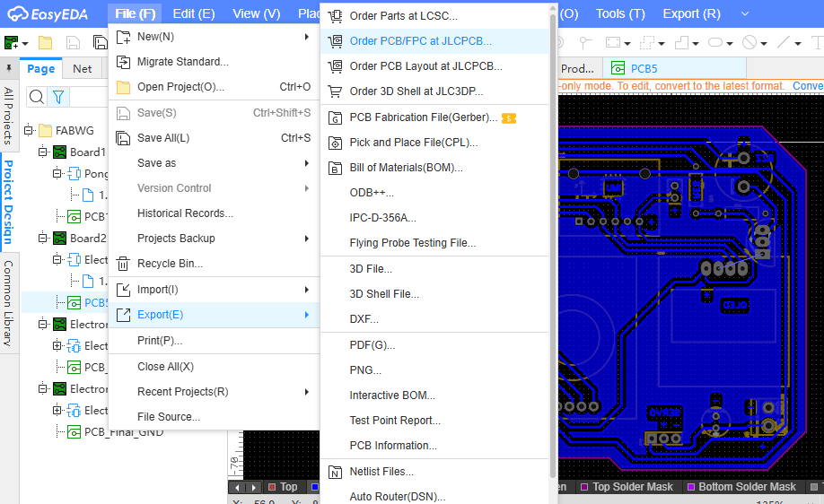Choose Order Parts at LCSC...
Screen dimensions: 824x504
434,16
